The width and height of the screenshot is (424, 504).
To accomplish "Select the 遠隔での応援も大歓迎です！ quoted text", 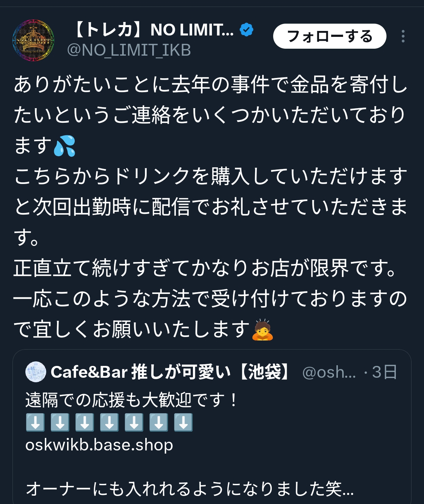I will coord(131,400).
